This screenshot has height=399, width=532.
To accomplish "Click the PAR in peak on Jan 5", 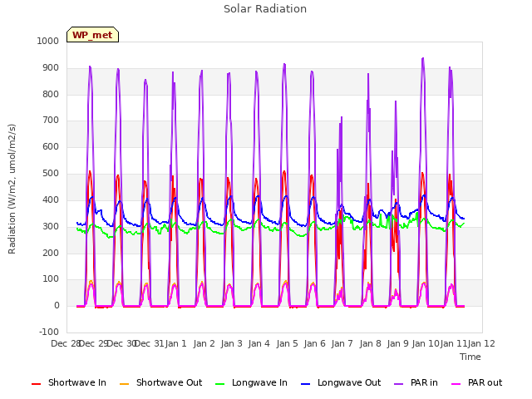I will point(284,64).
